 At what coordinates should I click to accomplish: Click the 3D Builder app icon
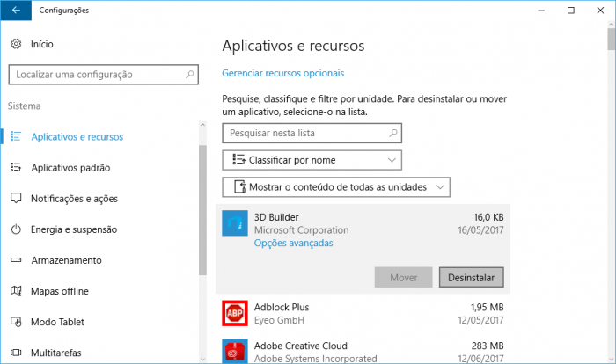[x=235, y=223]
